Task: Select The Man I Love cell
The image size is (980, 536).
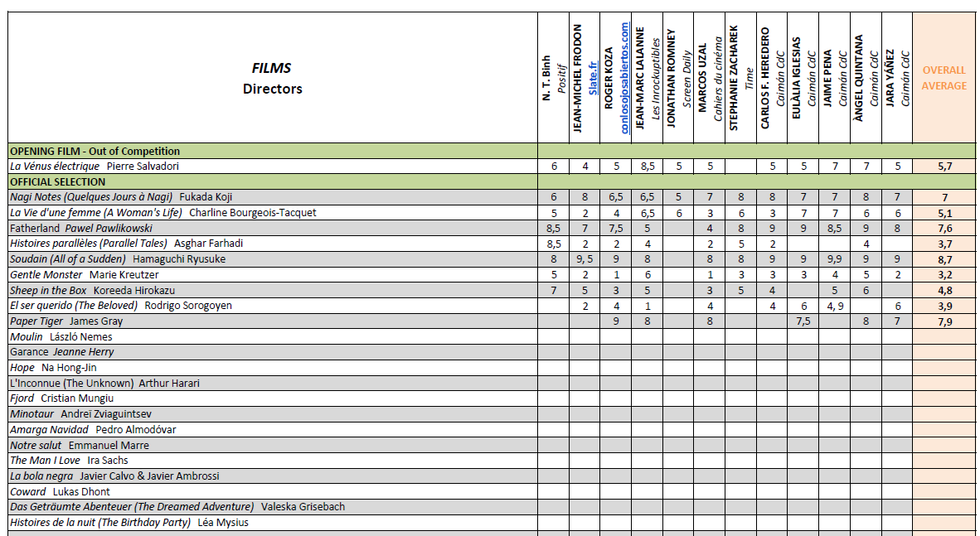Action: pos(273,461)
